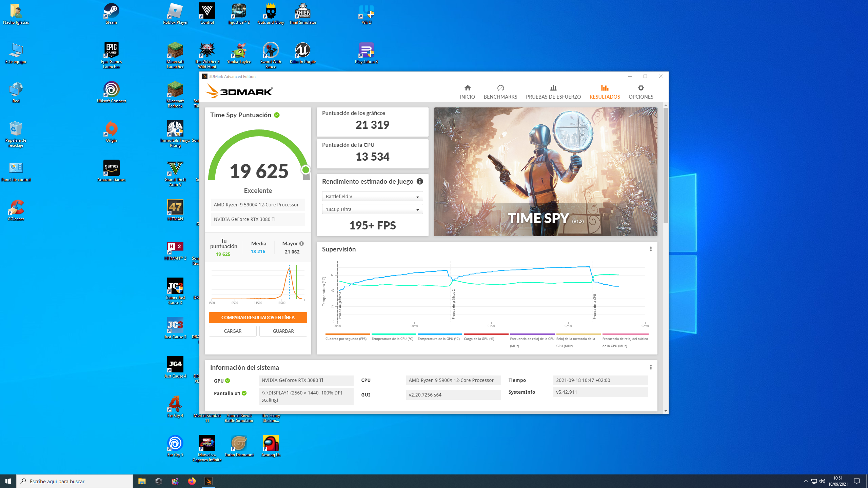Click the green check beside Time Spy Puntuación

click(x=277, y=115)
